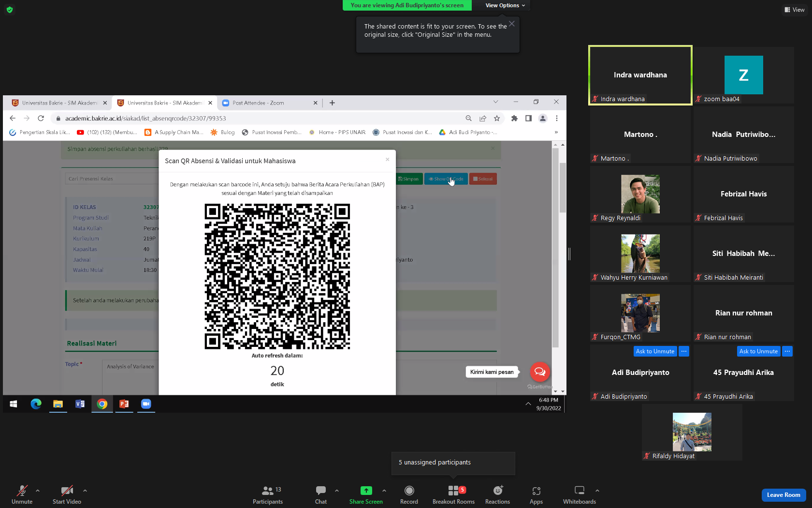Click the green Simpan button

tap(409, 179)
